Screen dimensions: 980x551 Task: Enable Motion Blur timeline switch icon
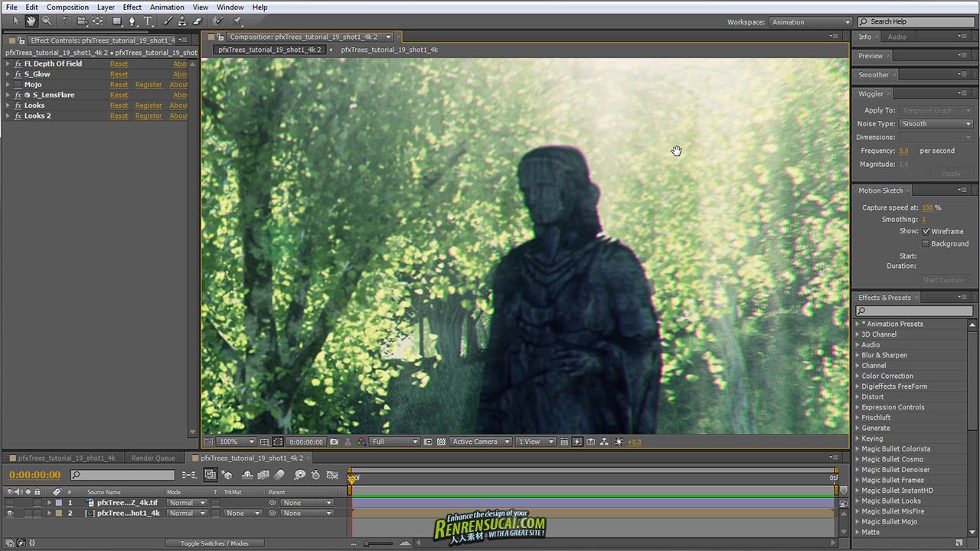pyautogui.click(x=279, y=475)
